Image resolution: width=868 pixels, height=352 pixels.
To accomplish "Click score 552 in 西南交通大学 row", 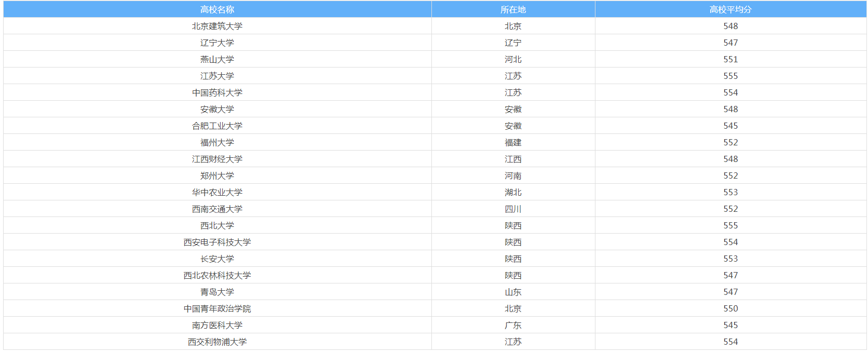I will click(730, 209).
